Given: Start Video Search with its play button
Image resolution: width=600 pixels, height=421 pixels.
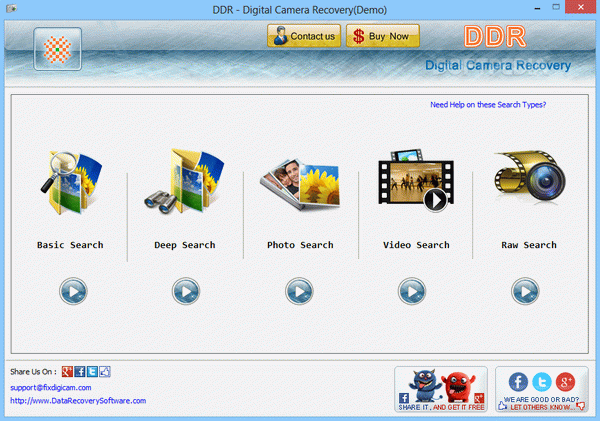Looking at the screenshot, I should 412,291.
